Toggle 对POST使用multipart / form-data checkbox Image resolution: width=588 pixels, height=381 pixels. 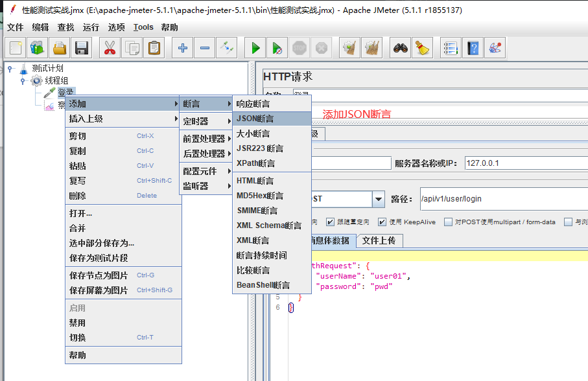[x=448, y=222]
